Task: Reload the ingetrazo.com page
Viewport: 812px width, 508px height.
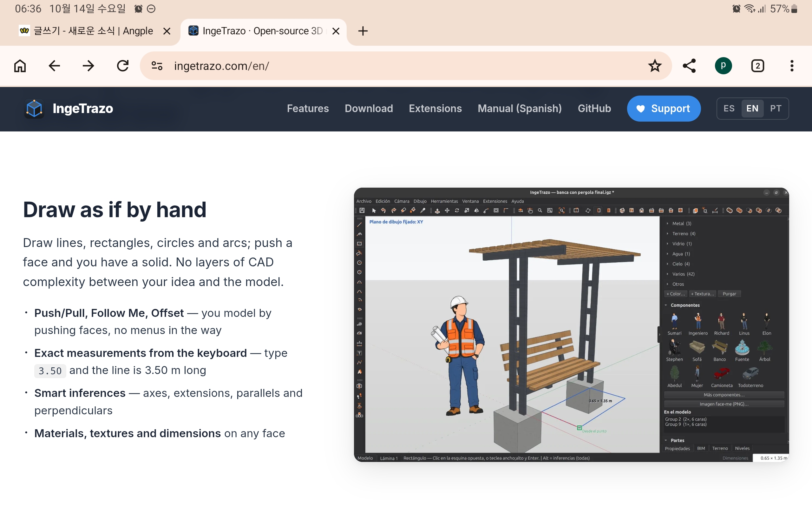Action: [123, 66]
